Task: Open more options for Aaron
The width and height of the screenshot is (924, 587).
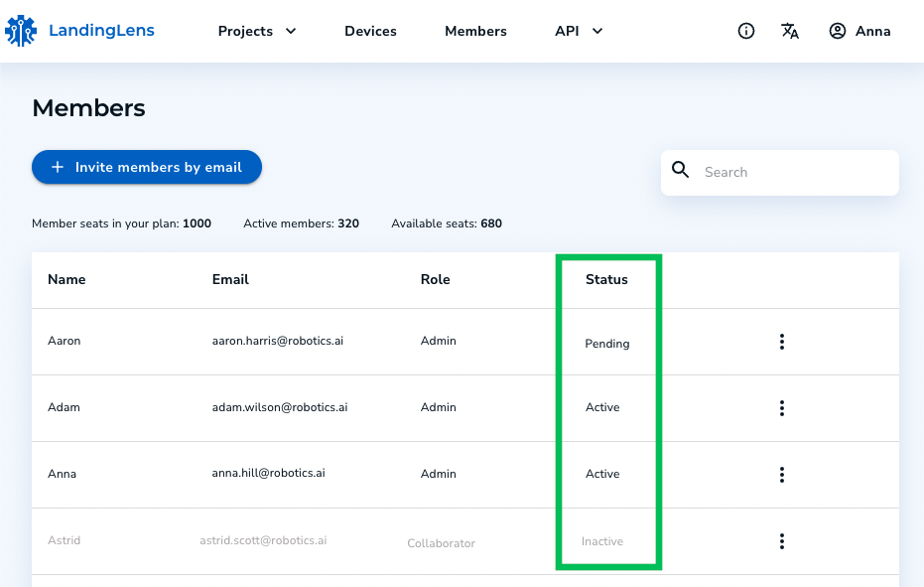Action: (x=782, y=342)
